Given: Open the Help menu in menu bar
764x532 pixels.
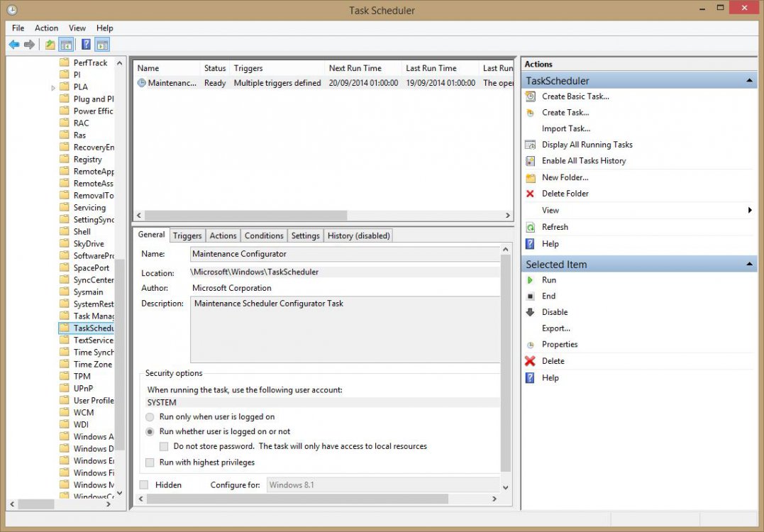Looking at the screenshot, I should pyautogui.click(x=104, y=28).
